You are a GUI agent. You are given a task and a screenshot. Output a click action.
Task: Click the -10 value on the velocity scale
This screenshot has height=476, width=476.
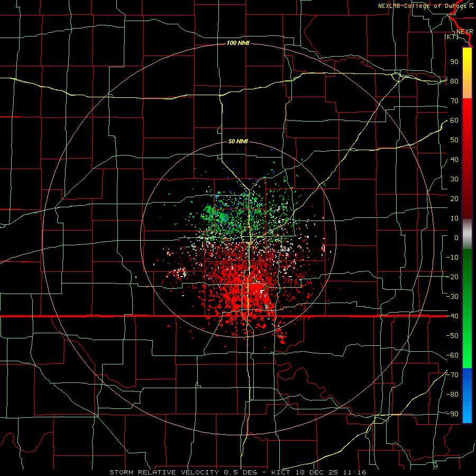pos(452,258)
